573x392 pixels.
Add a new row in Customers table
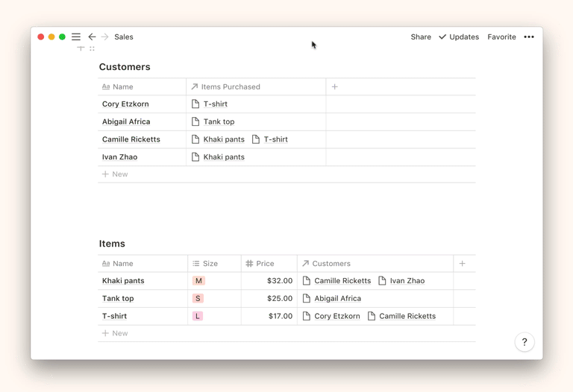(x=116, y=174)
